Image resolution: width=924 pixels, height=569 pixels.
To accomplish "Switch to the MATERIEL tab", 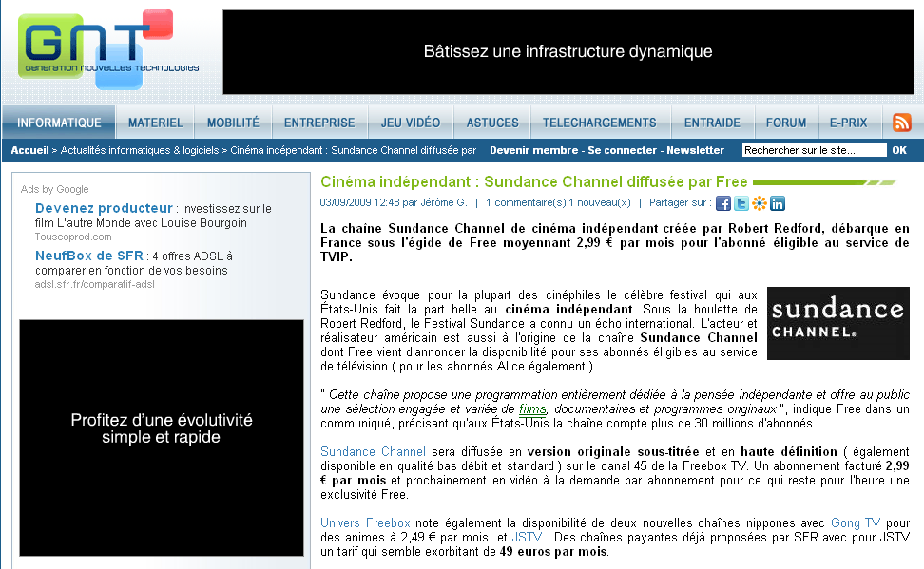I will [x=156, y=123].
